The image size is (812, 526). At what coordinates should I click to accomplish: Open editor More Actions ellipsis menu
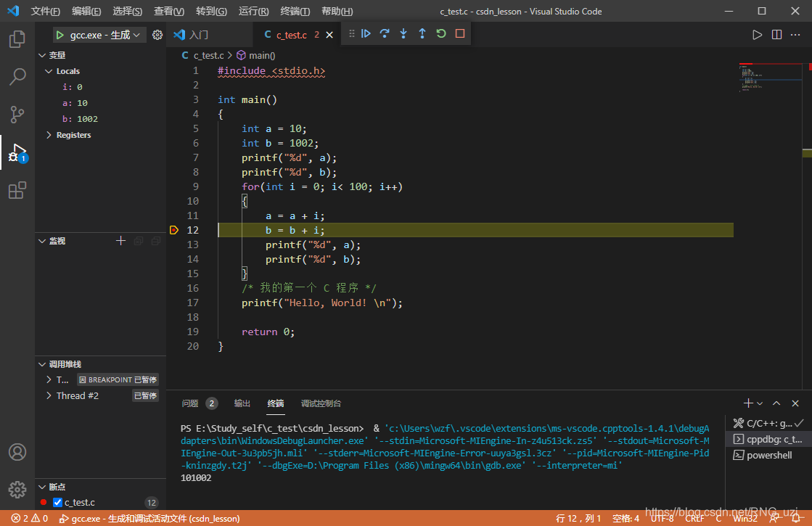[795, 35]
